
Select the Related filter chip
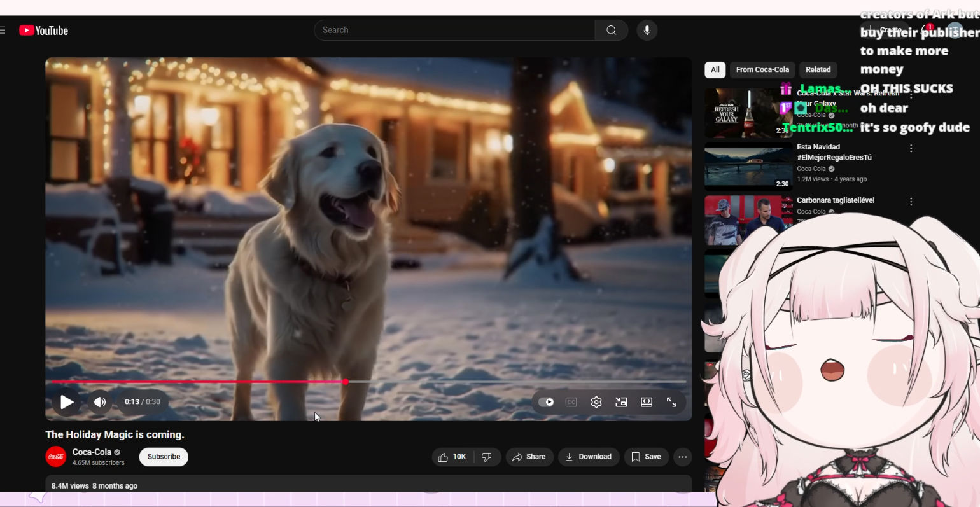pyautogui.click(x=818, y=70)
